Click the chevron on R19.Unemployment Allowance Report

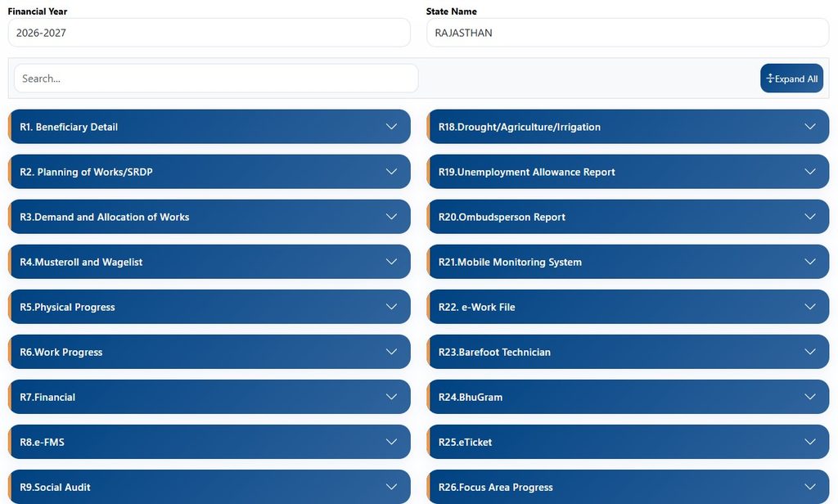coord(810,172)
